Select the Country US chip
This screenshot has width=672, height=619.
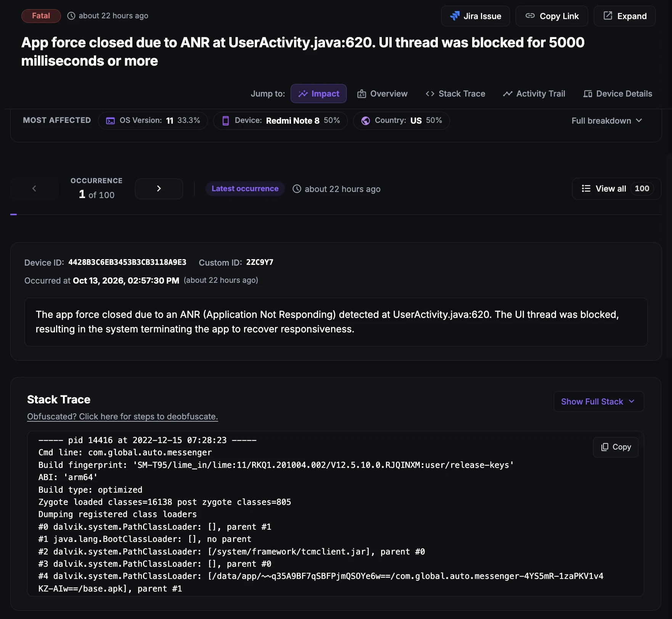(402, 121)
